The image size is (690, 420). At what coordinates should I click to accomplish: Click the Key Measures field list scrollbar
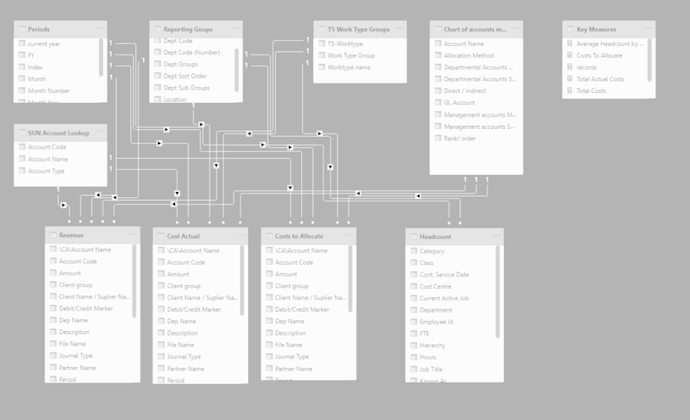click(x=649, y=60)
